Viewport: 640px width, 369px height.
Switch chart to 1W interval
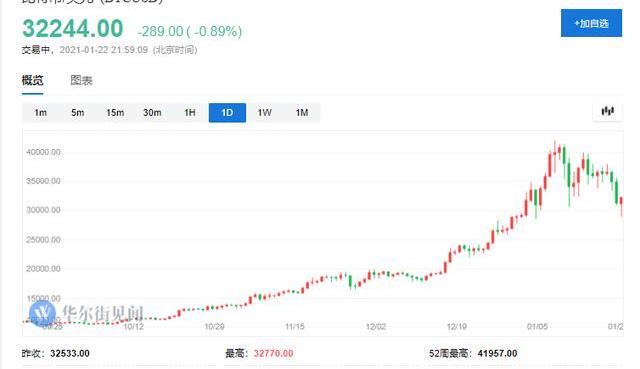point(264,113)
